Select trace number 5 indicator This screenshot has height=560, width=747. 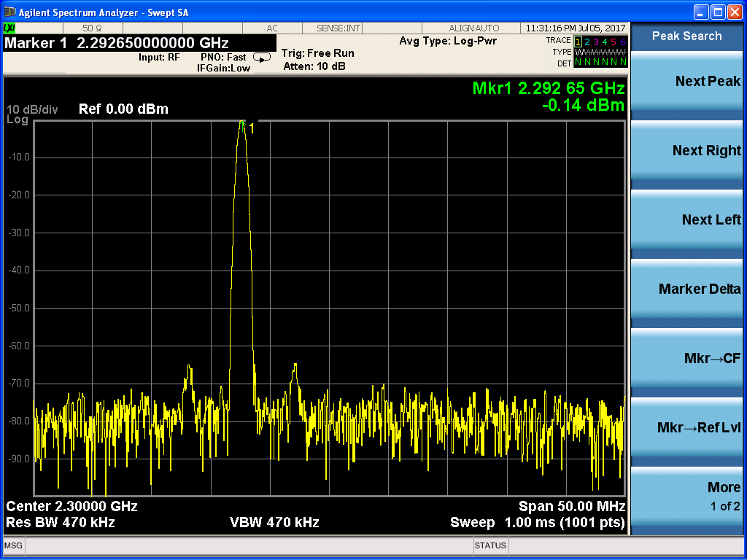(x=614, y=42)
